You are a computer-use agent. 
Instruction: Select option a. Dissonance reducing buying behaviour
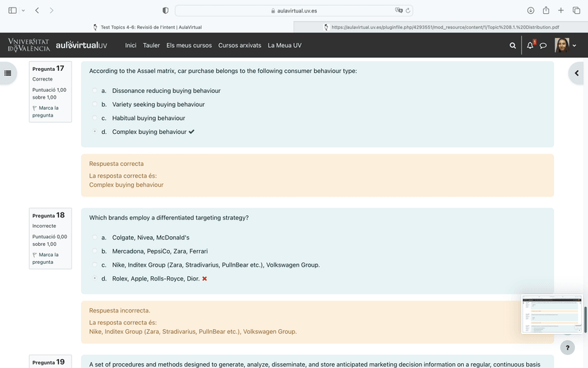95,91
